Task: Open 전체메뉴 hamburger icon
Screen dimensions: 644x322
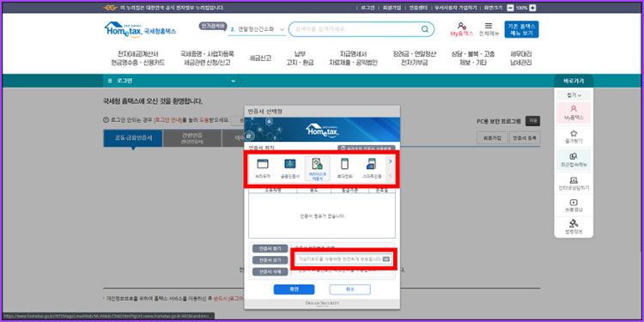Action: click(489, 29)
